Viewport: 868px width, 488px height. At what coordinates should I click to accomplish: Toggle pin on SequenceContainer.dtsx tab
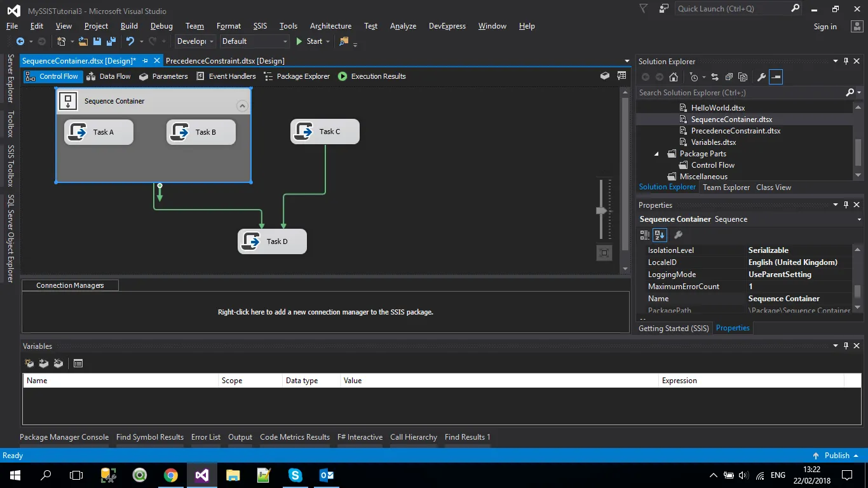[145, 61]
